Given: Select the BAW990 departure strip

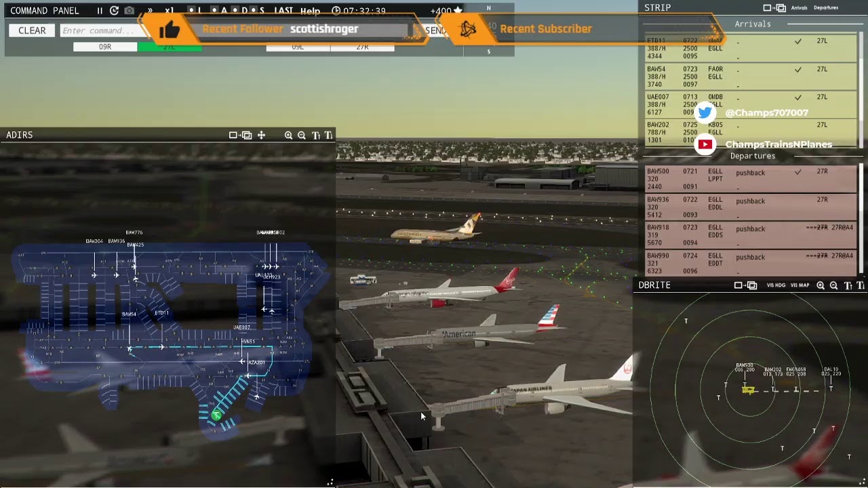Looking at the screenshot, I should [x=751, y=263].
